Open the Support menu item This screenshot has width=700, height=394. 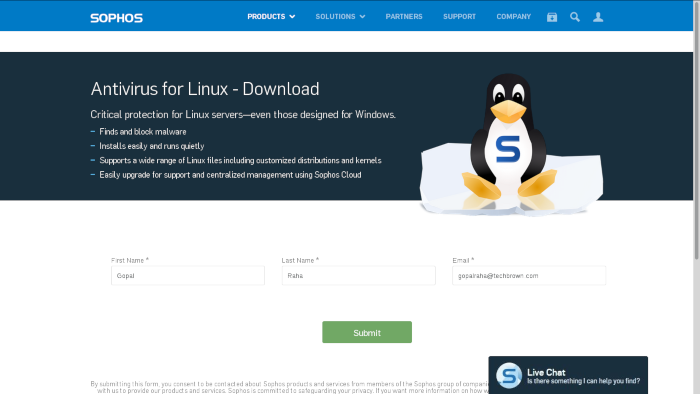[x=459, y=17]
